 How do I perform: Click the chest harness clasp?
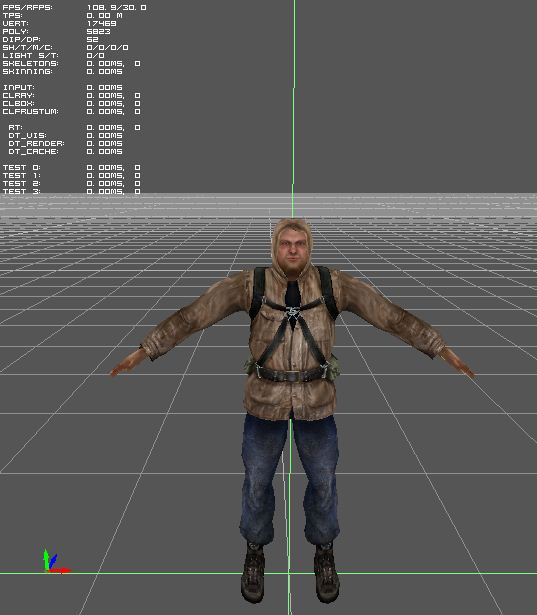tap(293, 312)
